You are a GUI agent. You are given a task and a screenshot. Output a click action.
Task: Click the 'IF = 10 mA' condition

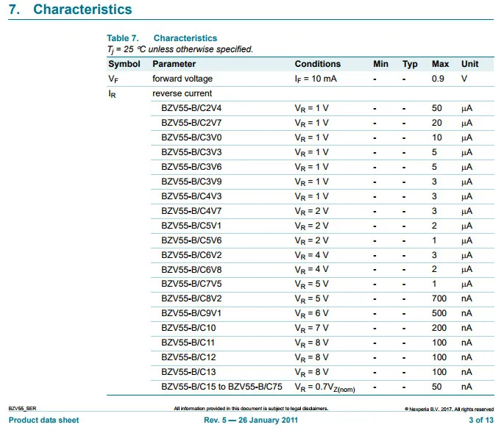[x=316, y=79]
